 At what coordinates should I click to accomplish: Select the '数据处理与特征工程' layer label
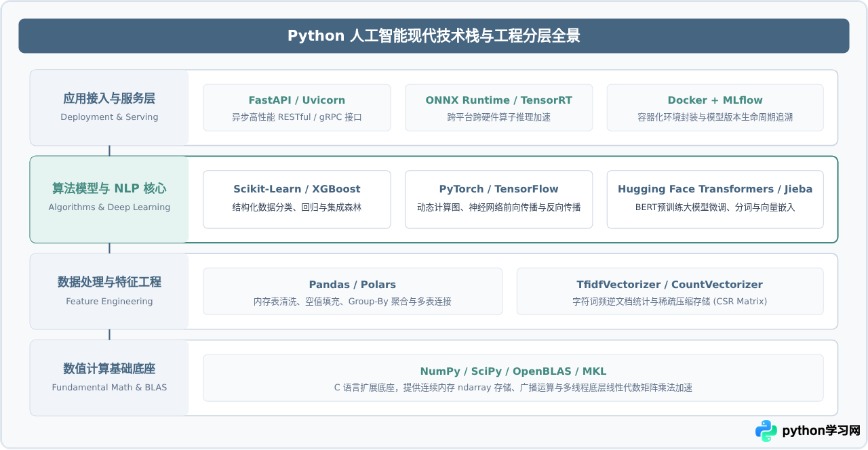(109, 282)
